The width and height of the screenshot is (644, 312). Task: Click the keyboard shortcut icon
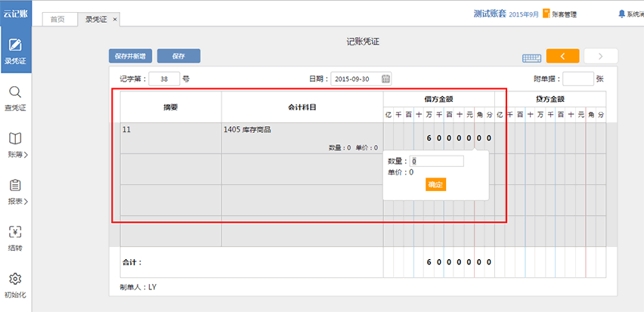(531, 57)
